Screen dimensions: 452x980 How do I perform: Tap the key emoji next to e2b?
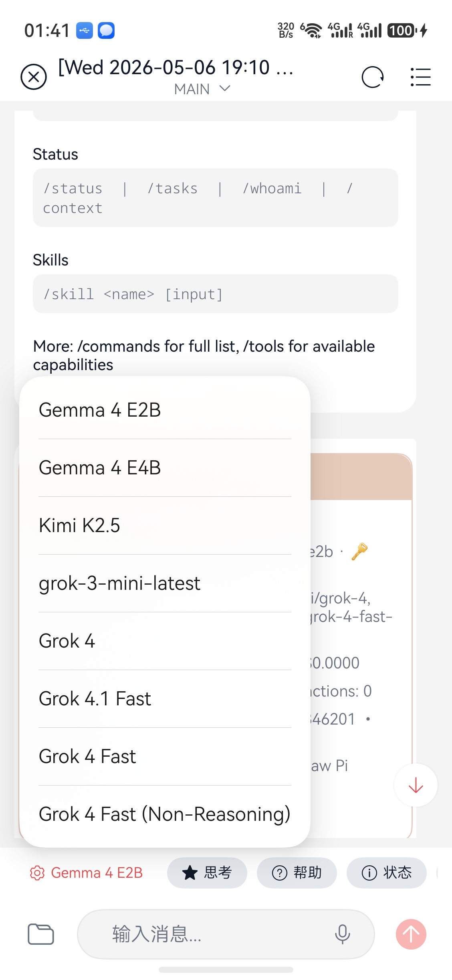point(359,551)
